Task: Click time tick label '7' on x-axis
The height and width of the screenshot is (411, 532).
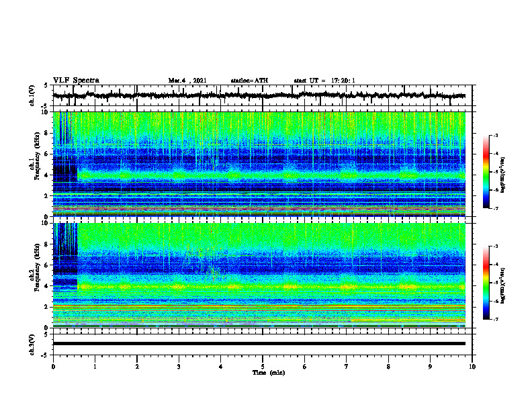Action: tap(347, 367)
